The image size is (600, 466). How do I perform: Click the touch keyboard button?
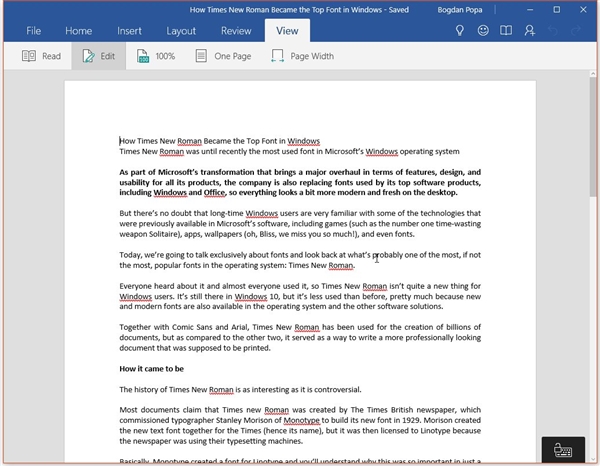tap(563, 450)
